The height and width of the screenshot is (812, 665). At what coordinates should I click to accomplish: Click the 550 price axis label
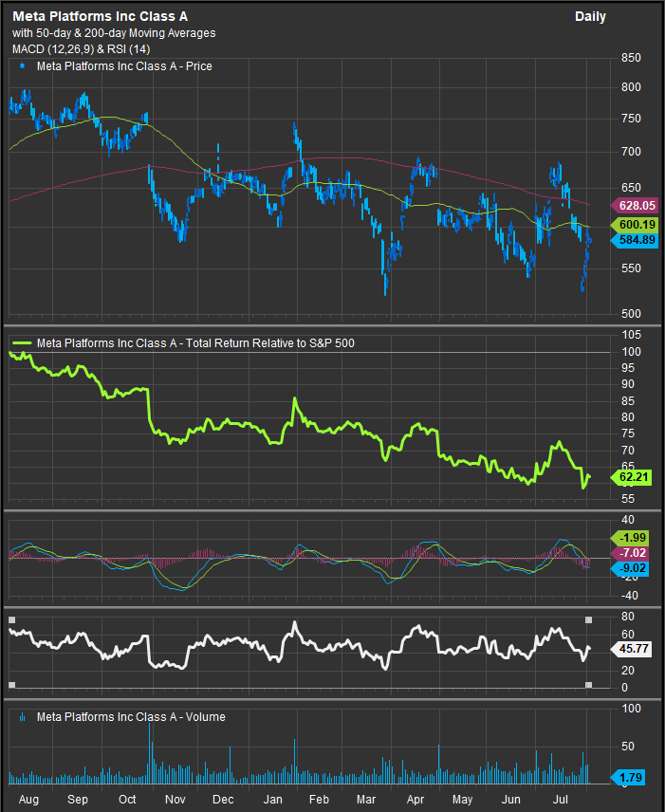click(x=631, y=268)
